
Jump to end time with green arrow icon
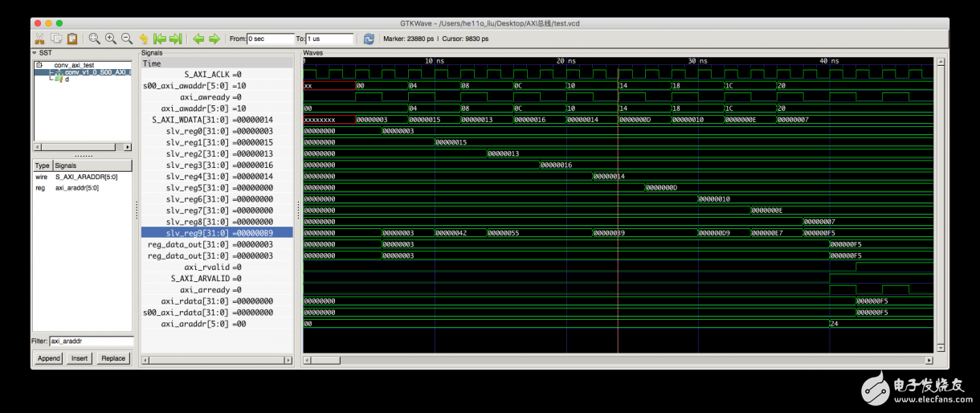click(176, 39)
